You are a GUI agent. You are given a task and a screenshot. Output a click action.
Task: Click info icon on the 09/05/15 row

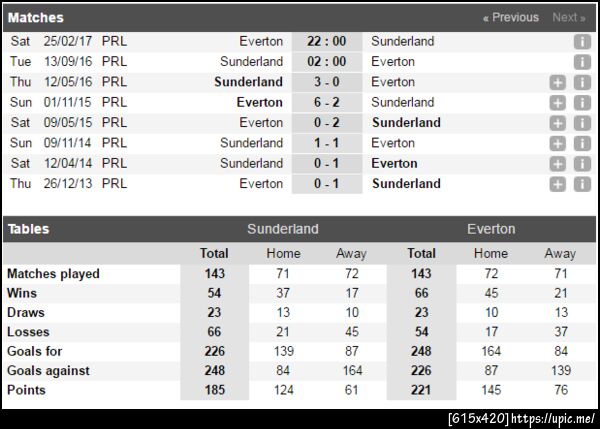(x=582, y=123)
